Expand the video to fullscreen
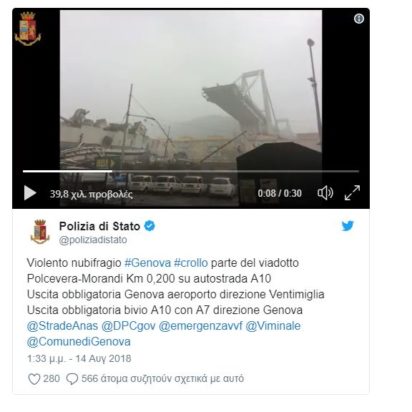 tap(352, 193)
